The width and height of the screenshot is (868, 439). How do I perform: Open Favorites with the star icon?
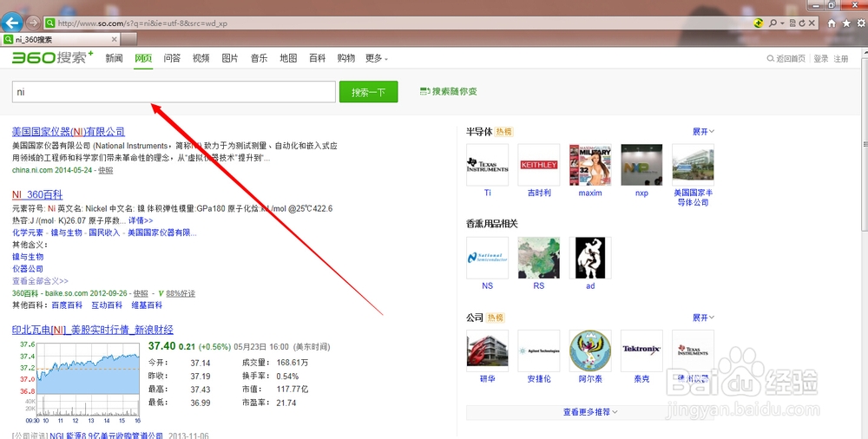(846, 23)
